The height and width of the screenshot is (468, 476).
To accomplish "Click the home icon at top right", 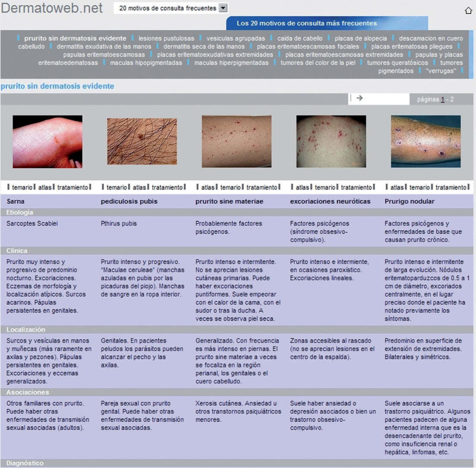I will pos(468,11).
